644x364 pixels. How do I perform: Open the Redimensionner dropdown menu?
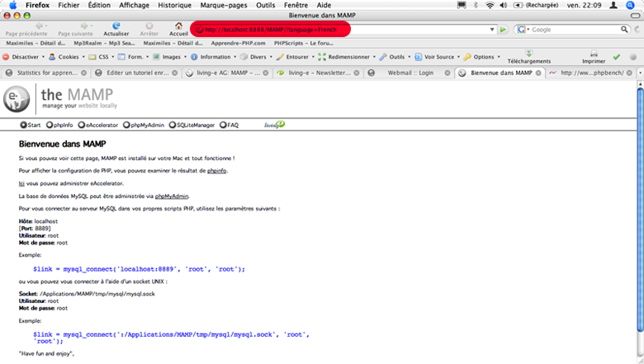coord(347,57)
